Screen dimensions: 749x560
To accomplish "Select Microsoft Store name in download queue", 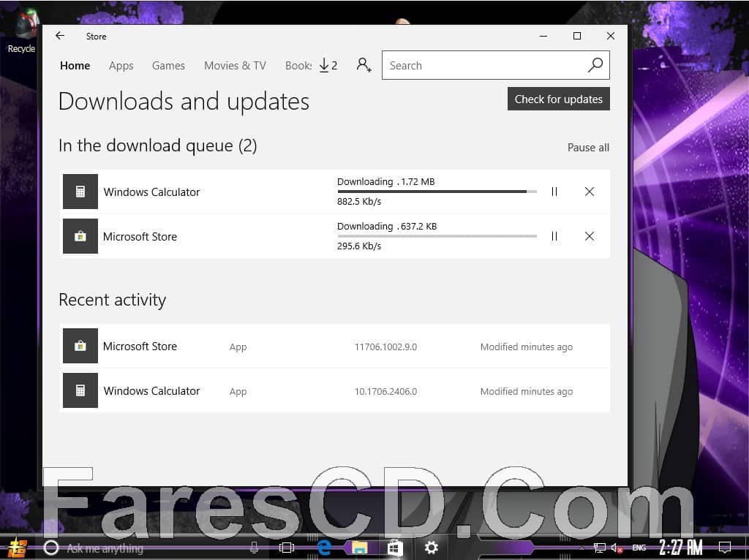I will pos(140,237).
